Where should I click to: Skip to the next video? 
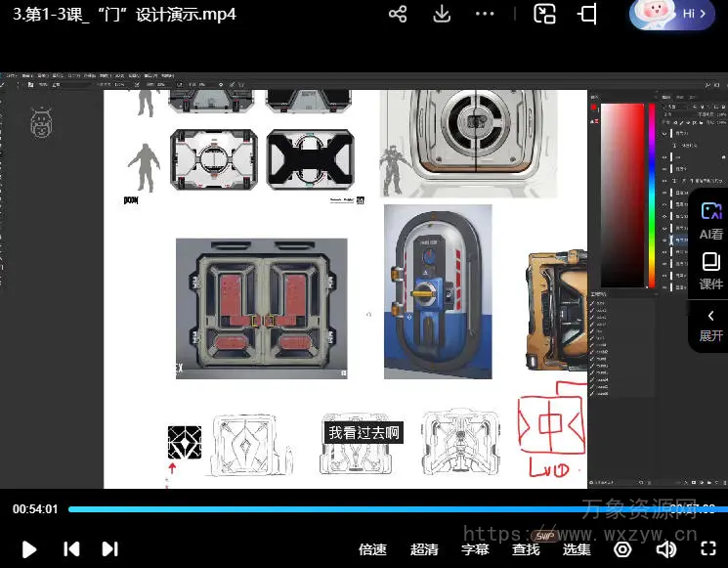tap(110, 549)
